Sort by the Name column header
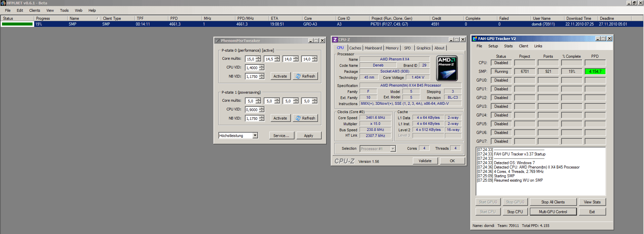The height and width of the screenshot is (234, 644). point(84,18)
